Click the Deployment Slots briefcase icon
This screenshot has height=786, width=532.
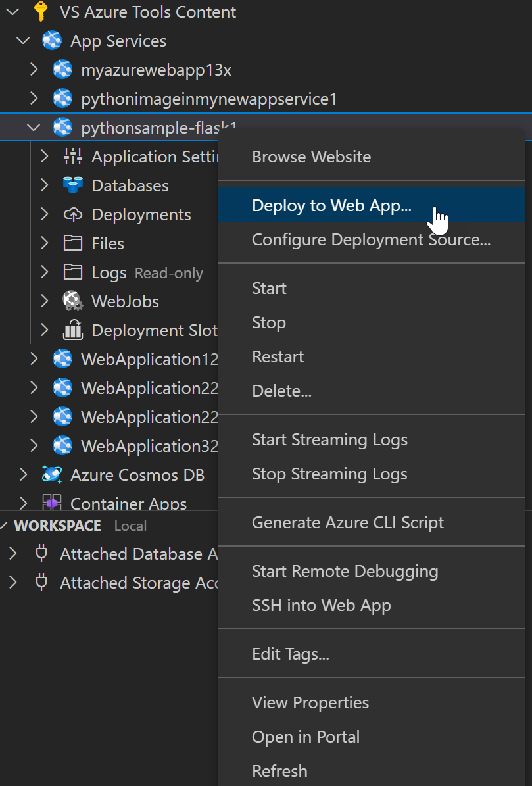point(73,330)
